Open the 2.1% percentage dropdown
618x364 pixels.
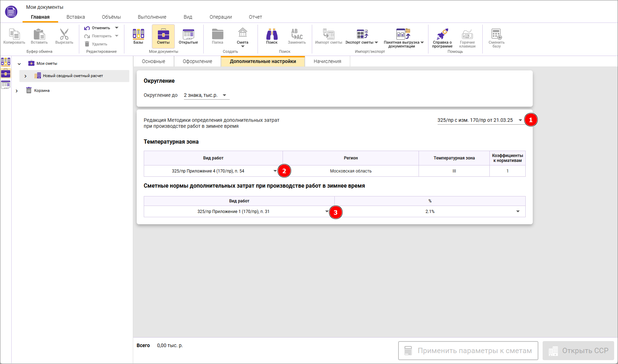518,212
